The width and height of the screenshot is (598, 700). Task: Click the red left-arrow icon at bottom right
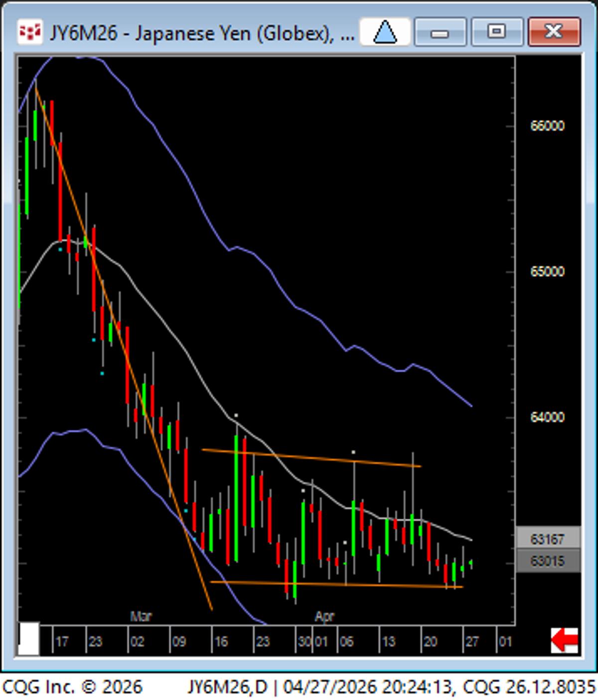point(565,640)
